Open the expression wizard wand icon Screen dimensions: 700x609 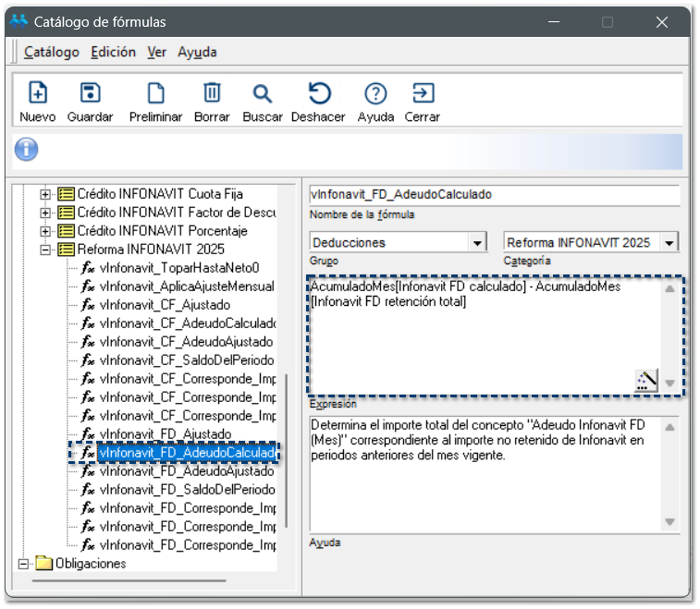(x=646, y=380)
